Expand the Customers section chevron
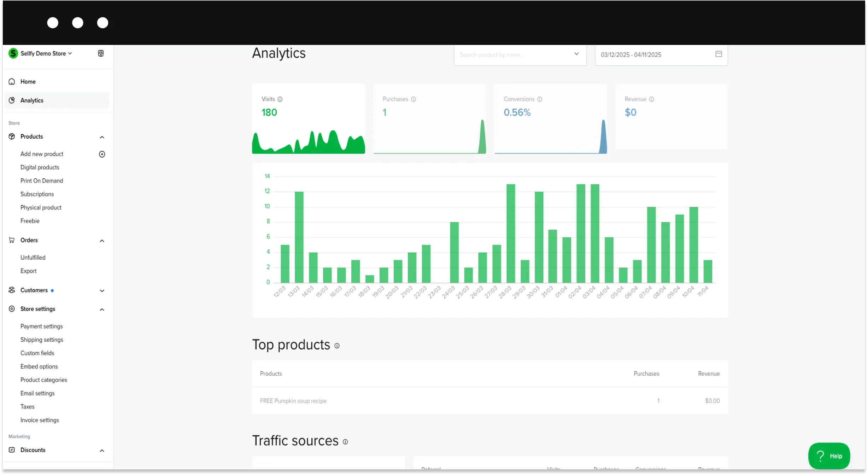 [102, 291]
